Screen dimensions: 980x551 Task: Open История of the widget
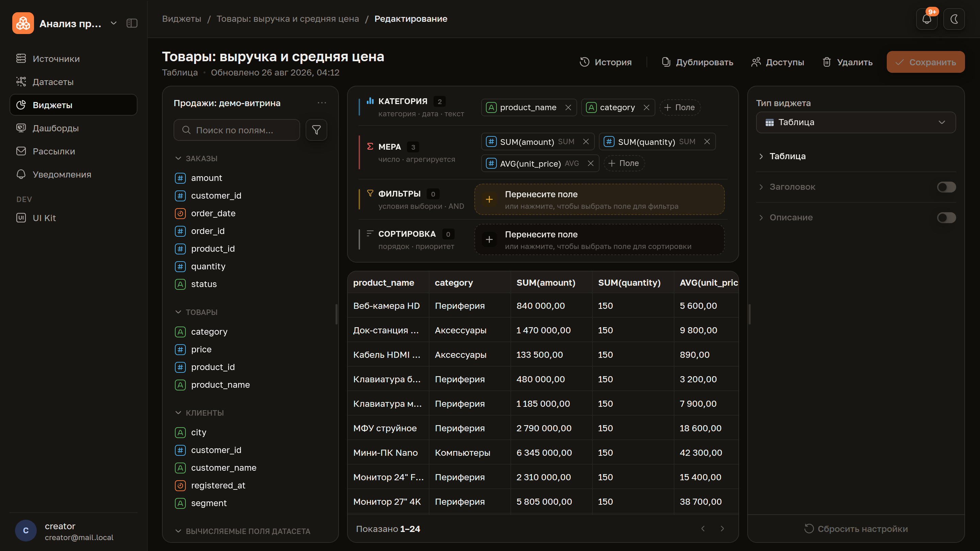click(x=605, y=62)
